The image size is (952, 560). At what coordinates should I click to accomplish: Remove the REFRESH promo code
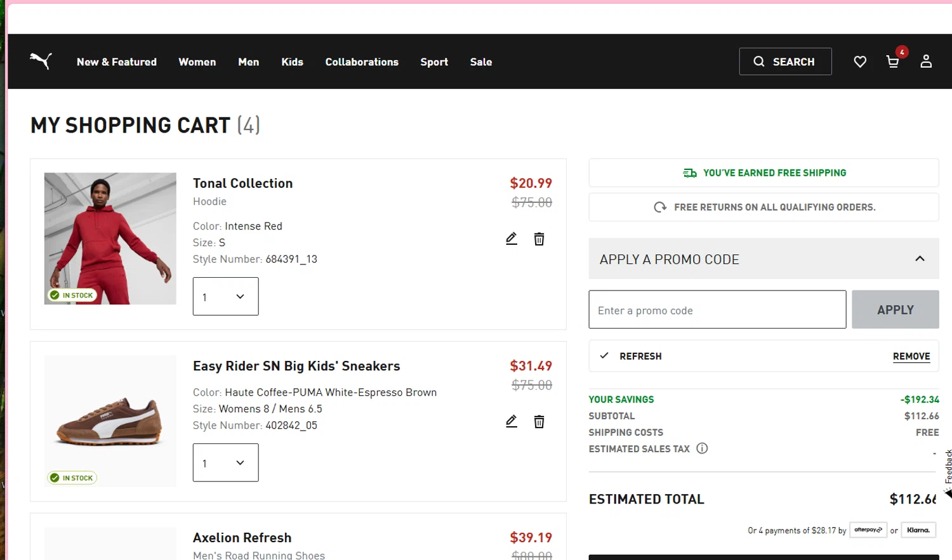point(911,356)
